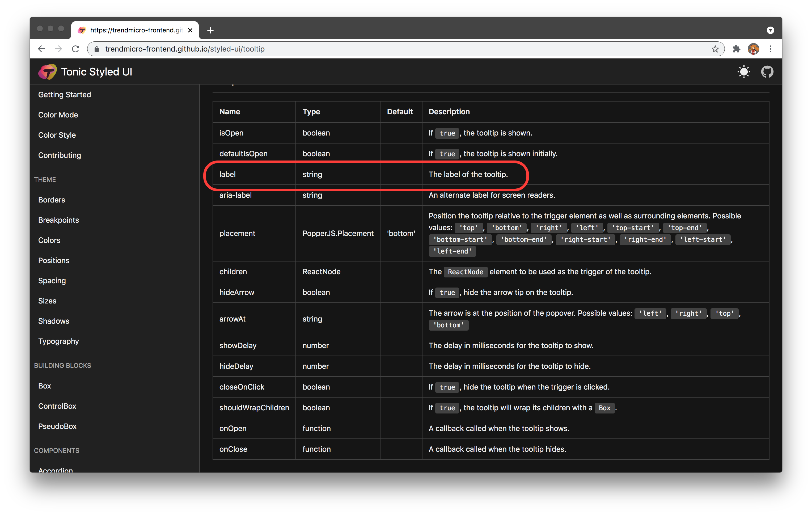This screenshot has width=812, height=515.
Task: Click the 'bottom' placement value badge
Action: pyautogui.click(x=507, y=228)
